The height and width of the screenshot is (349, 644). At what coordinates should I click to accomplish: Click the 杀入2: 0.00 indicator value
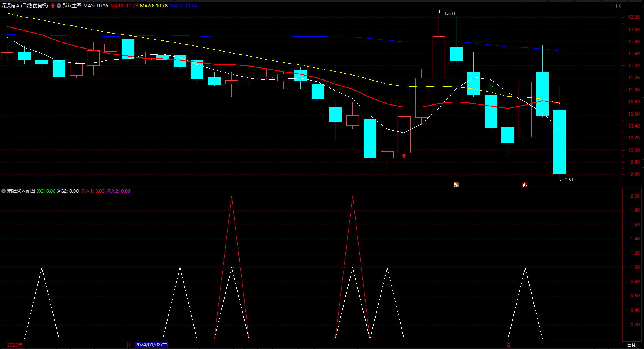pyautogui.click(x=118, y=191)
